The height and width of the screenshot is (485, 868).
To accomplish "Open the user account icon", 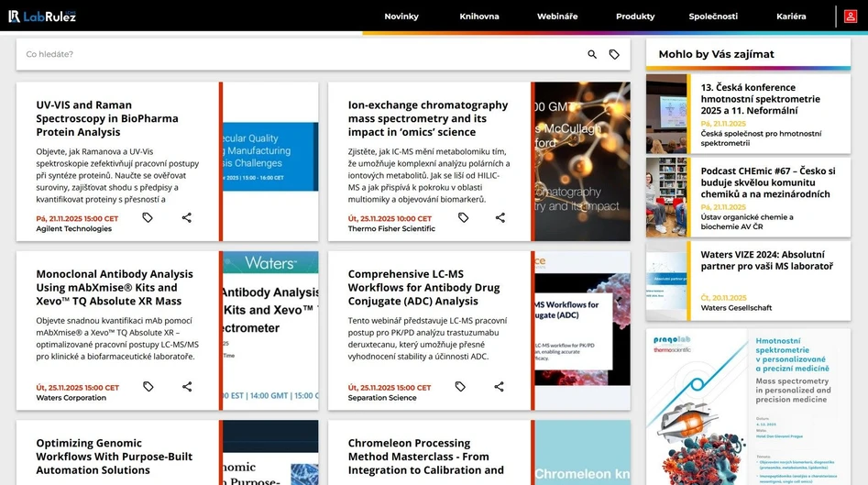I will click(850, 17).
